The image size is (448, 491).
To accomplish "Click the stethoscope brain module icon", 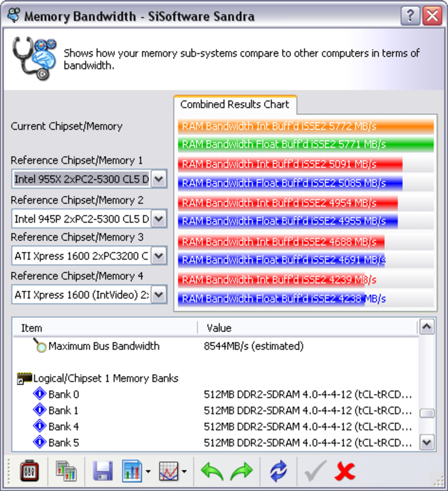I will coord(34,58).
